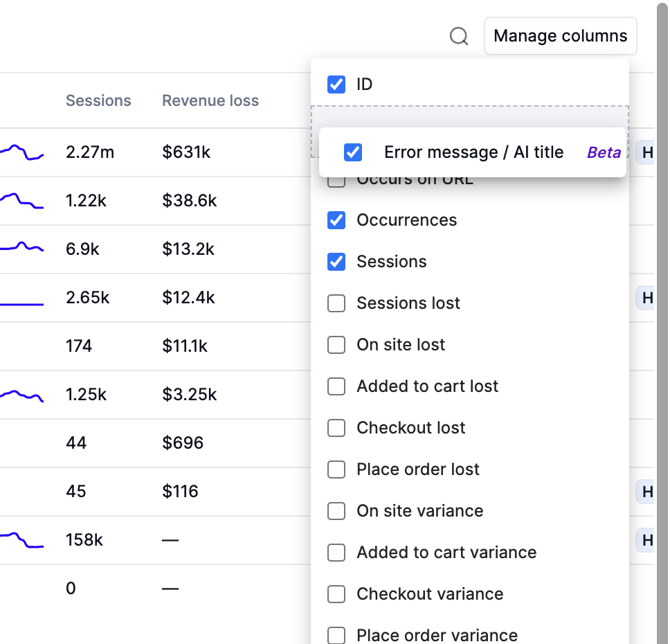670x644 pixels.
Task: Click the search magnifier icon
Action: [x=459, y=36]
